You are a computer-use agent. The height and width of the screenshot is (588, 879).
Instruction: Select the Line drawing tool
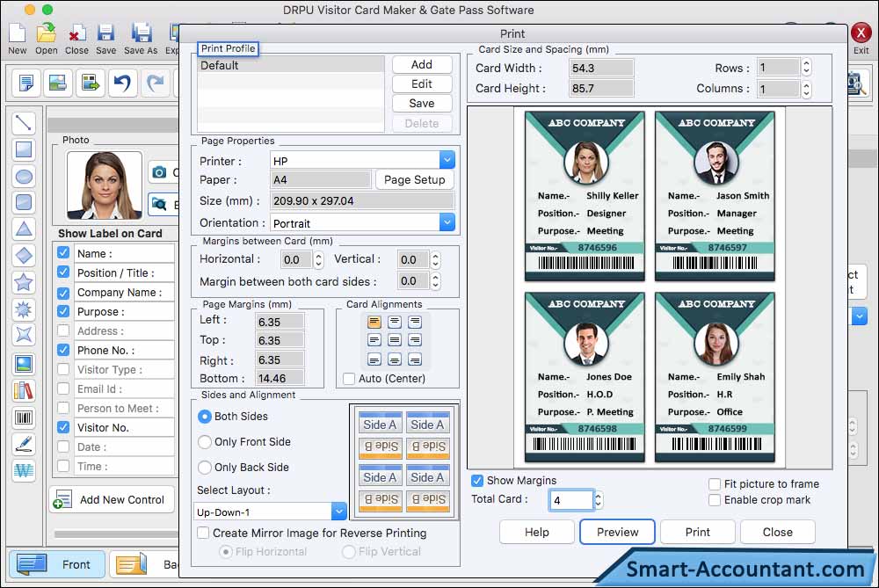[24, 123]
